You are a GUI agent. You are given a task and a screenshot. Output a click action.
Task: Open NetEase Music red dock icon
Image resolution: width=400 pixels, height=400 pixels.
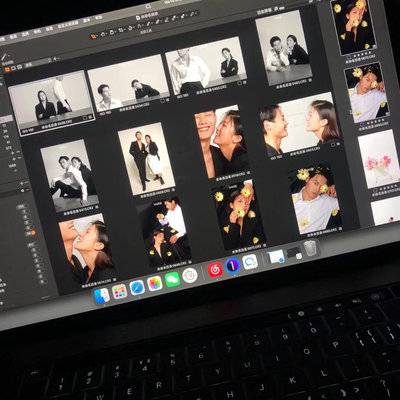pyautogui.click(x=215, y=270)
